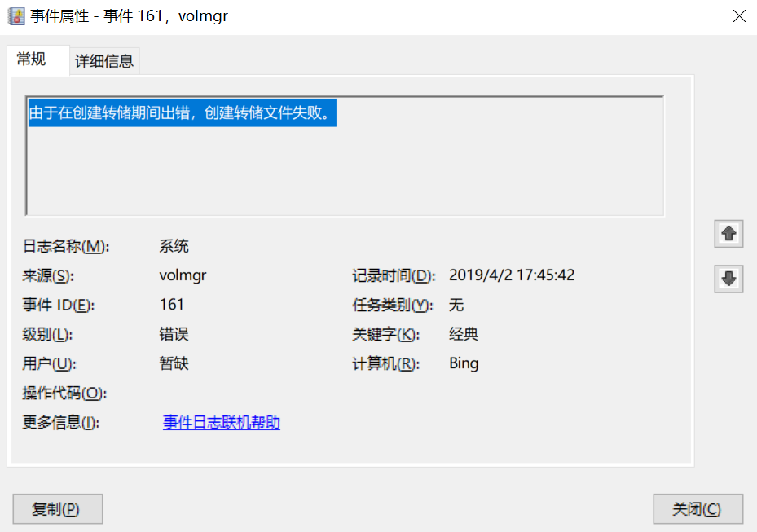Viewport: 757px width, 532px height.
Task: Click inside the event description box
Action: 345,156
